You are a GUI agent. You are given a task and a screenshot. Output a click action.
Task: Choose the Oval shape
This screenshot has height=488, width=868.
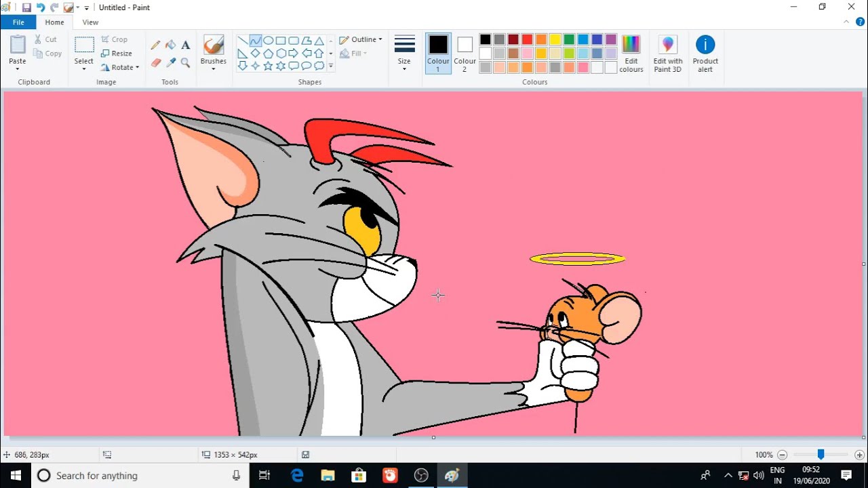(x=268, y=41)
